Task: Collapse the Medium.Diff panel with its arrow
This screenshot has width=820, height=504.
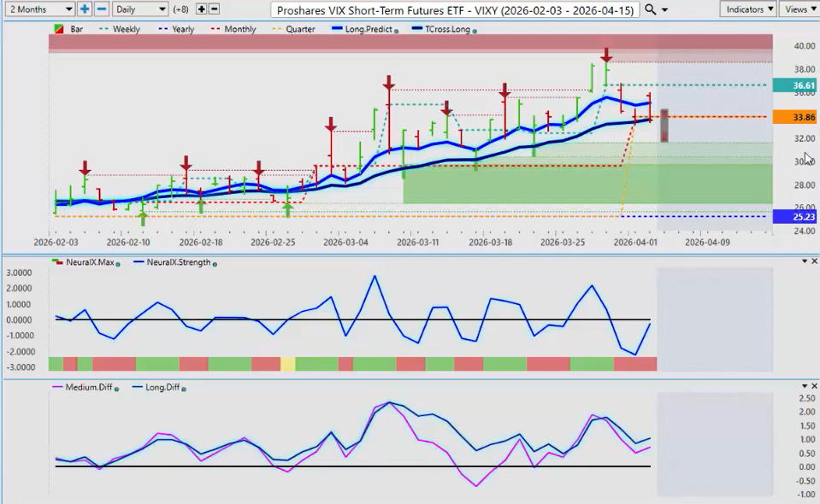Action: 803,386
